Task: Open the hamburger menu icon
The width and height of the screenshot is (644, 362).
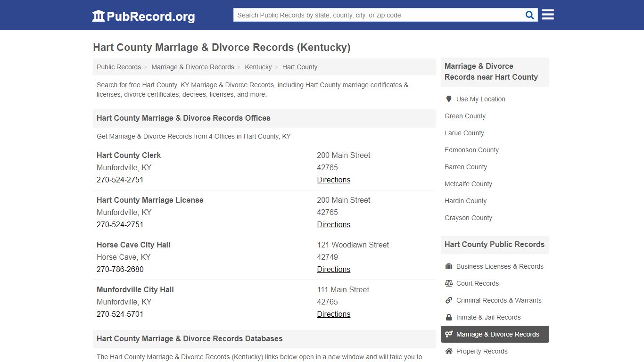Action: click(548, 15)
